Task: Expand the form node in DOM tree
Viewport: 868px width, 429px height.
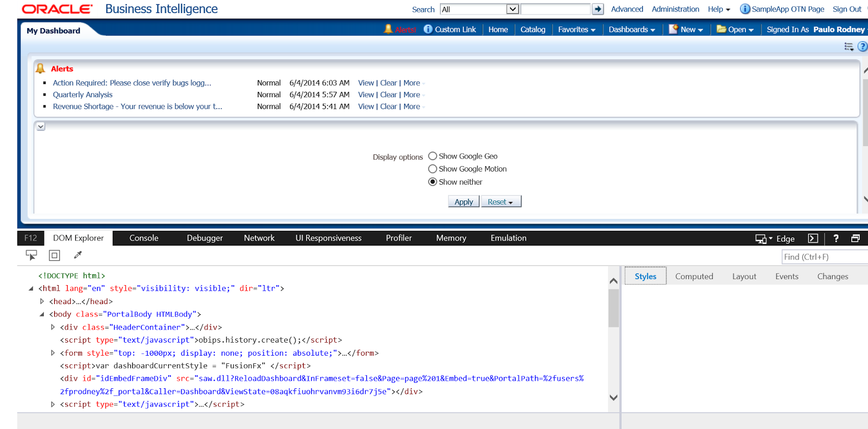Action: tap(53, 353)
